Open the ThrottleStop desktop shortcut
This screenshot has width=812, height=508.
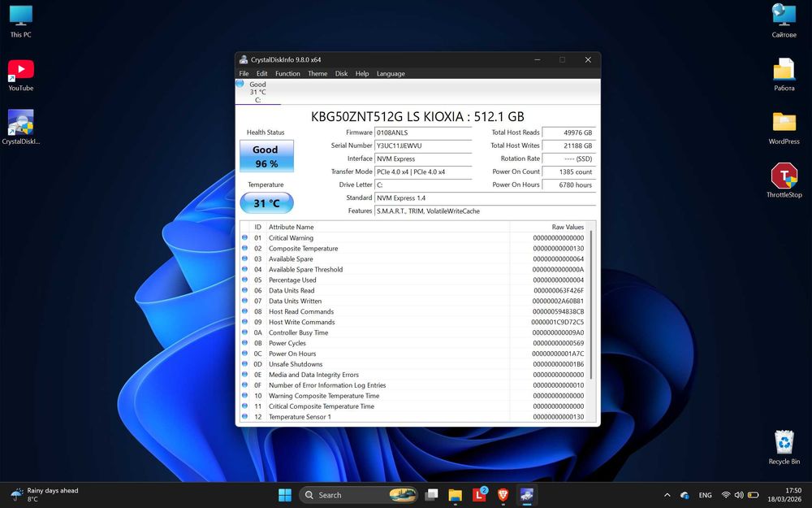pos(784,180)
